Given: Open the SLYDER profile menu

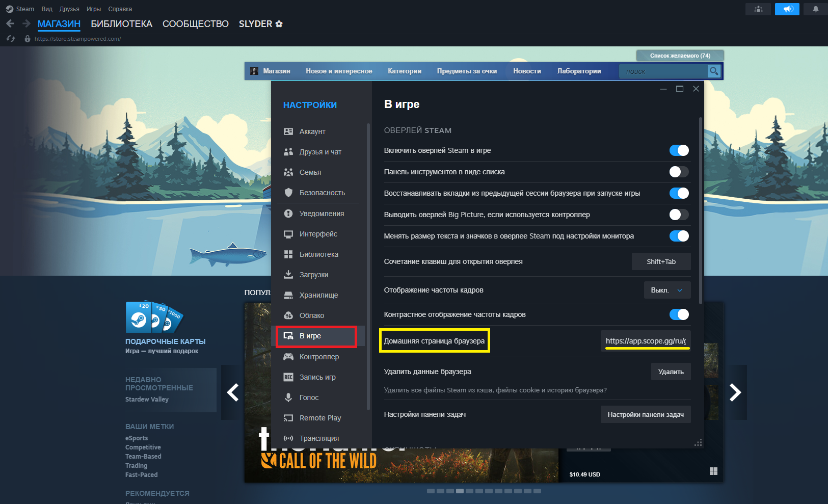Looking at the screenshot, I should pos(260,24).
